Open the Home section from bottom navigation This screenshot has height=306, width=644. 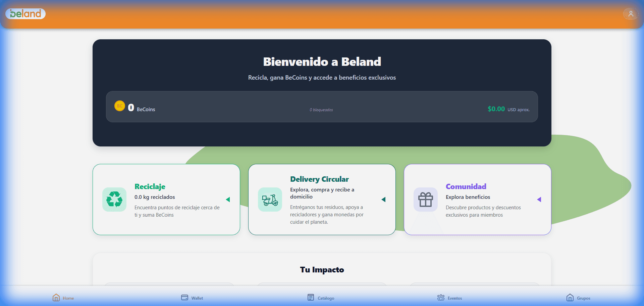pyautogui.click(x=63, y=298)
